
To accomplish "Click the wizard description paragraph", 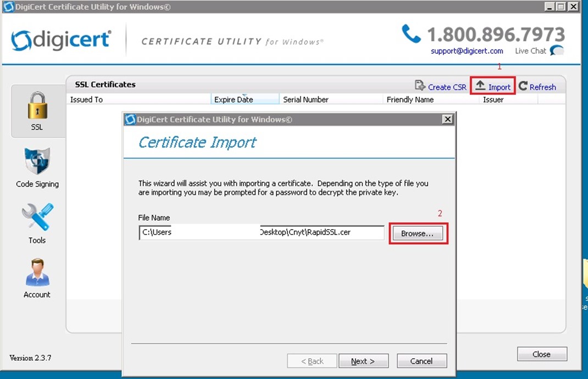I will [x=283, y=188].
